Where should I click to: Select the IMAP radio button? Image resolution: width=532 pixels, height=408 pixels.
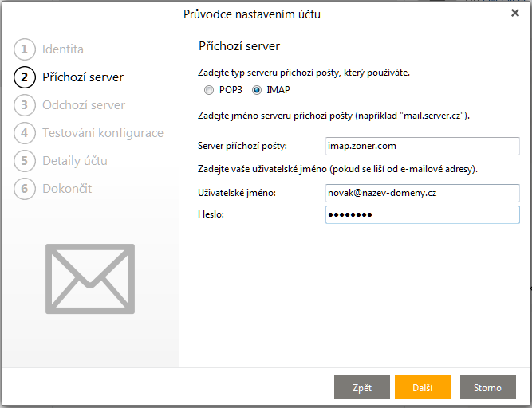(257, 90)
